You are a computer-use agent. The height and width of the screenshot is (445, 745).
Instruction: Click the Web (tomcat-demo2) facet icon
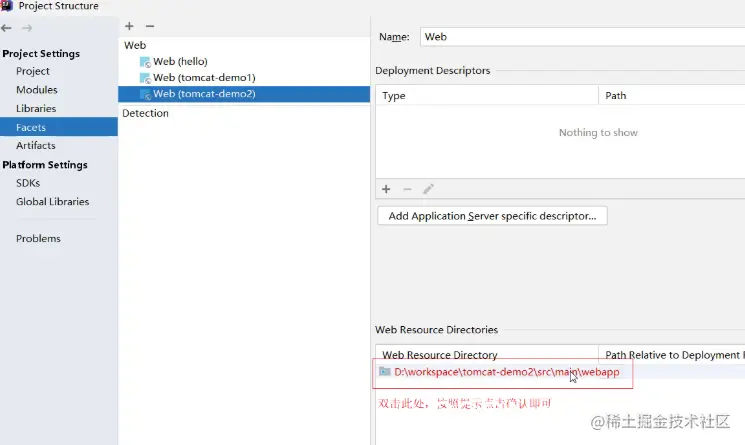[145, 94]
